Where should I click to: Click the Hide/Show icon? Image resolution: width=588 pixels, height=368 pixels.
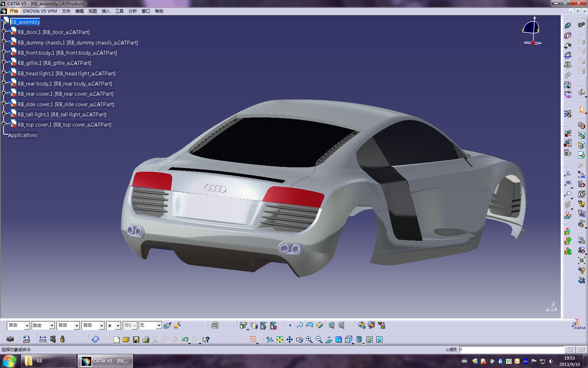pos(369,340)
